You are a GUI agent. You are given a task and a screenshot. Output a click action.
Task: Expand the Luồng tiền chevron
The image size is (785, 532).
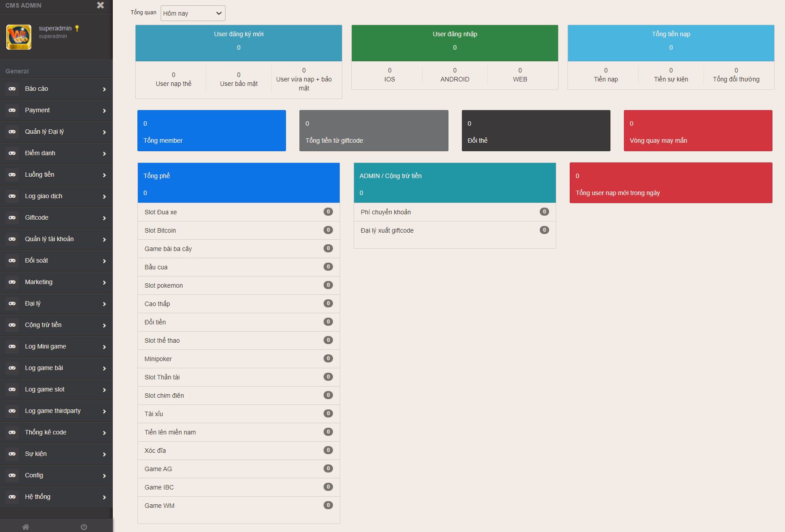point(104,175)
